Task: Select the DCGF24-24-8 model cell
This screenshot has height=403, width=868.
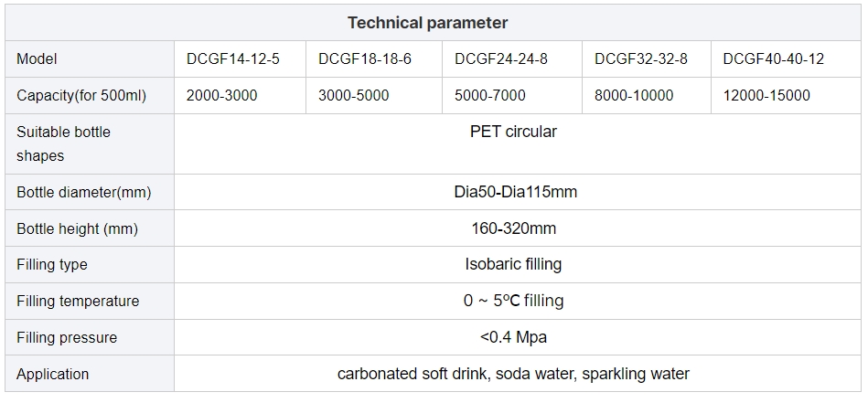Action: click(512, 59)
